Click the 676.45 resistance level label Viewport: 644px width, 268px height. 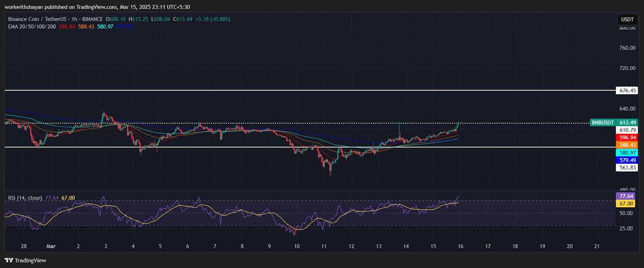coord(627,91)
